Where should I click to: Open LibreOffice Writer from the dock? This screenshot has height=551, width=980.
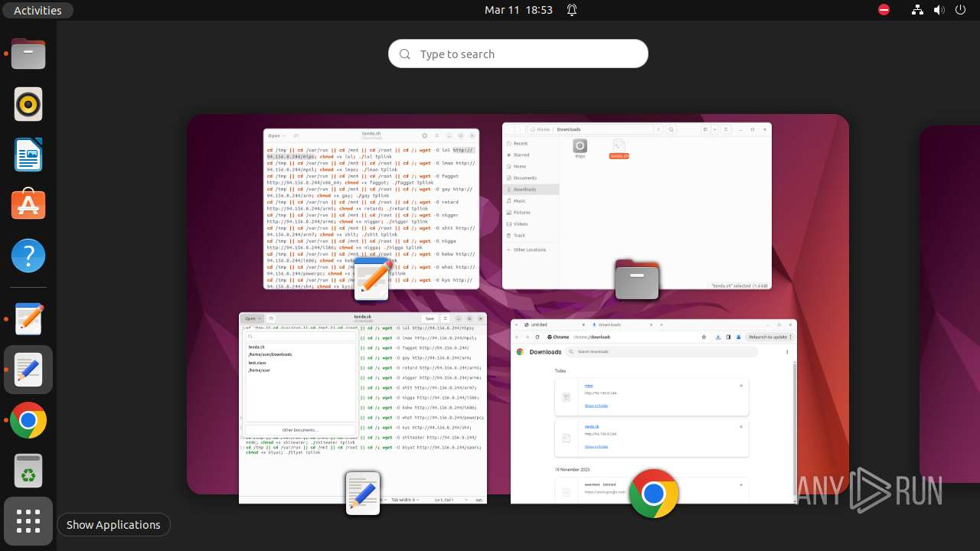point(28,155)
